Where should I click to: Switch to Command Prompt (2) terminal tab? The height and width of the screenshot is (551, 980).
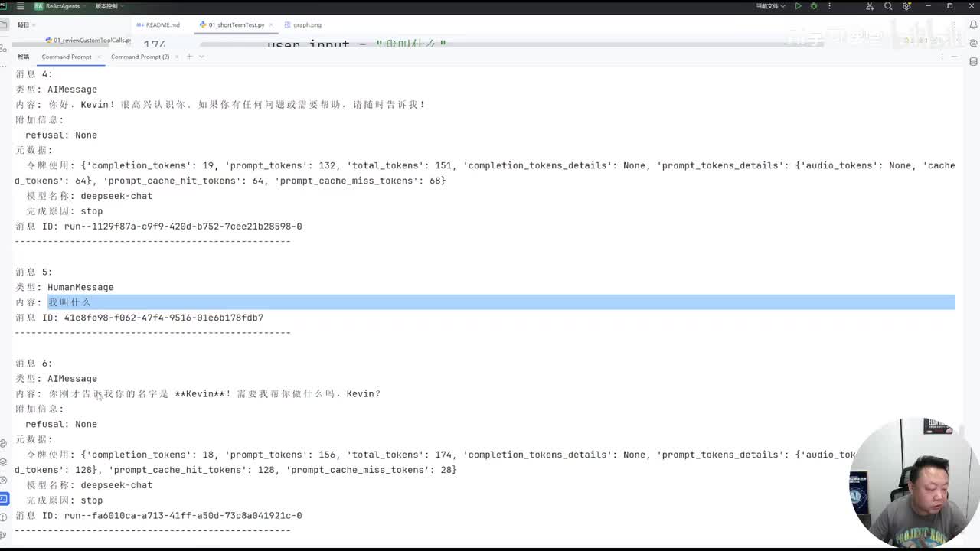coord(140,57)
